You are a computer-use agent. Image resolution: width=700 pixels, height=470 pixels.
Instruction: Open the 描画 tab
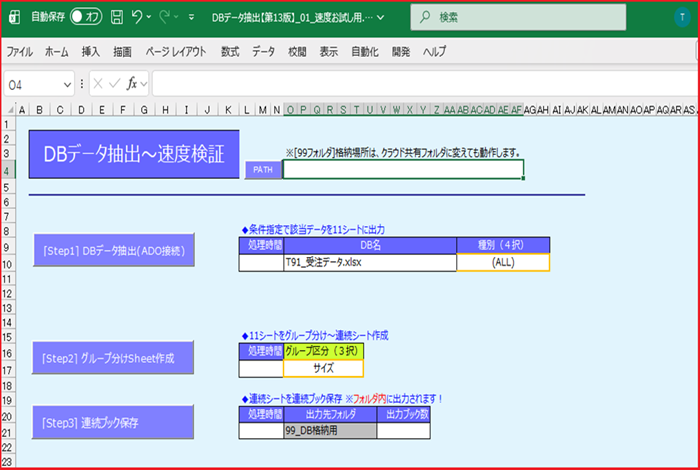[x=122, y=52]
